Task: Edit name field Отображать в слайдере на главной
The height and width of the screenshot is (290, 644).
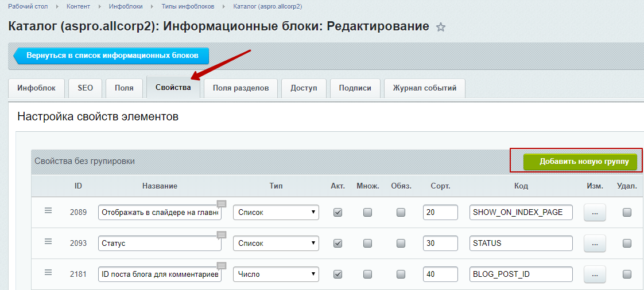Action: pos(160,213)
